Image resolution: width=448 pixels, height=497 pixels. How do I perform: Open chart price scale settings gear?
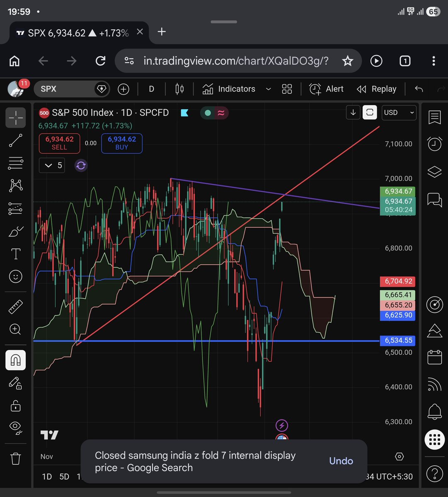coord(400,456)
